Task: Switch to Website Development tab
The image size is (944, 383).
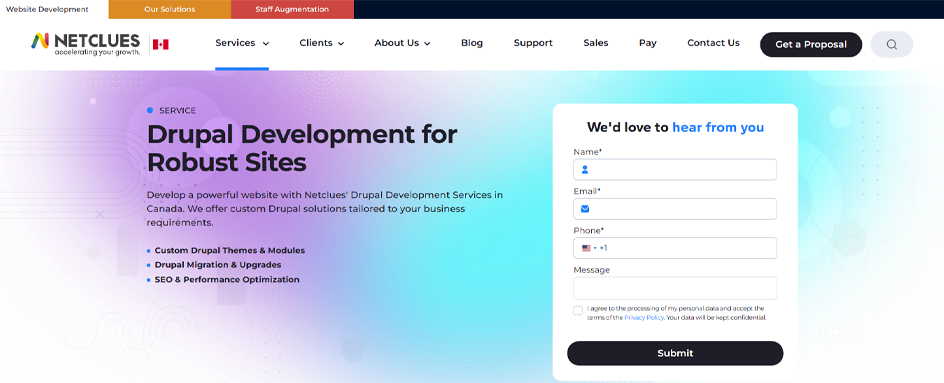Action: click(47, 10)
